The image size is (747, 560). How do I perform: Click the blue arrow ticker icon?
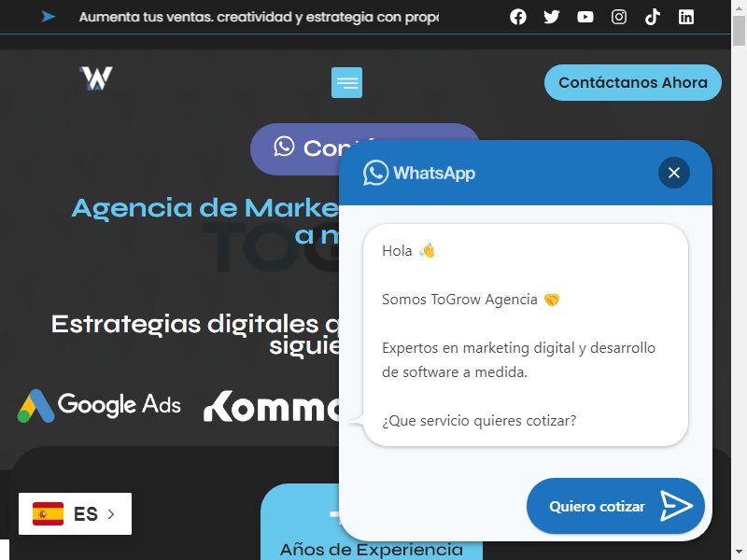point(49,17)
